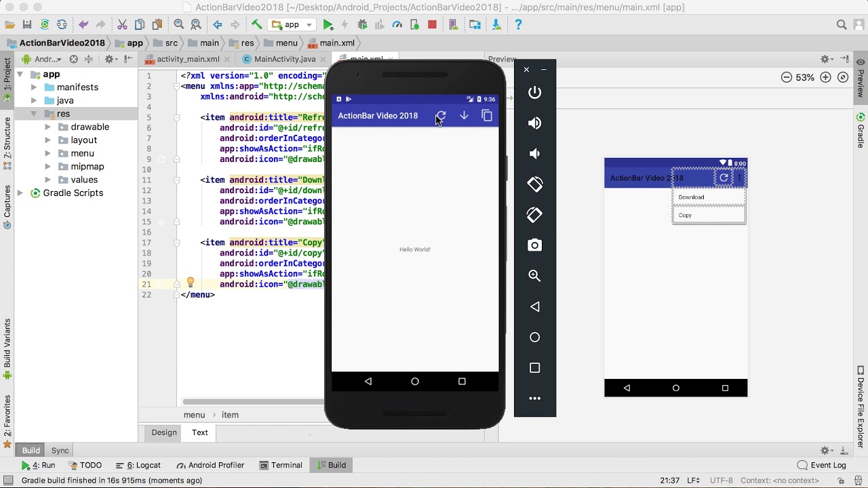Zoom in the layout preview
This screenshot has height=488, width=868.
(x=825, y=77)
